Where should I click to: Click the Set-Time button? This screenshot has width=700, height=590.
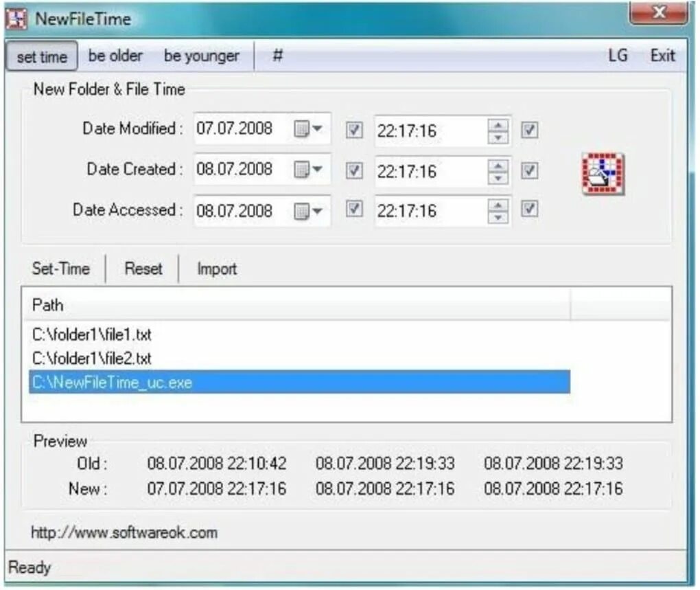coord(61,269)
